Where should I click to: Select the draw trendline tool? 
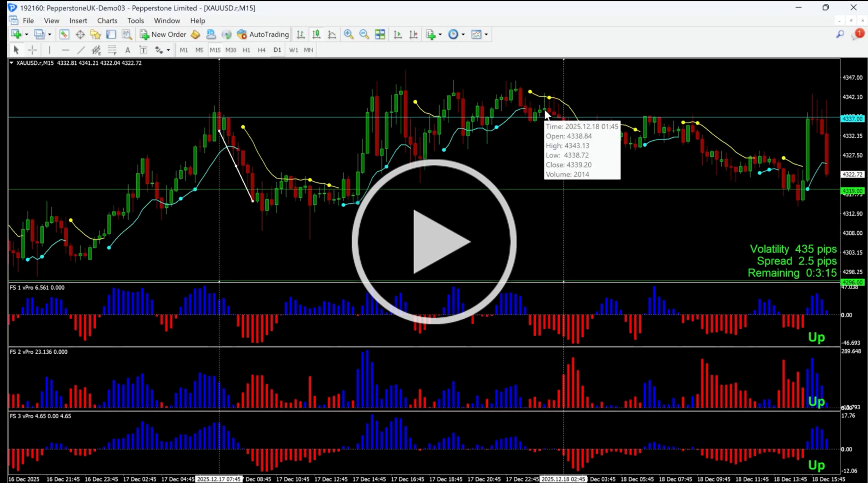81,50
